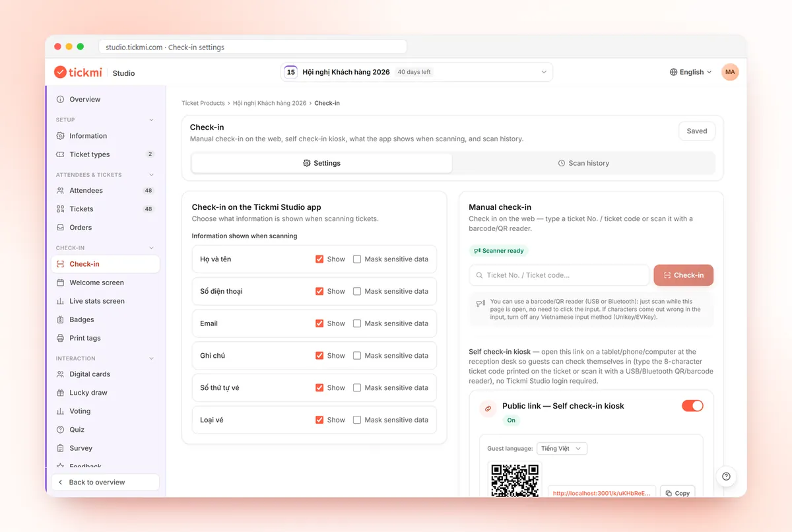Viewport: 792px width, 532px height.
Task: Select the Badges icon in sidebar
Action: (x=61, y=319)
